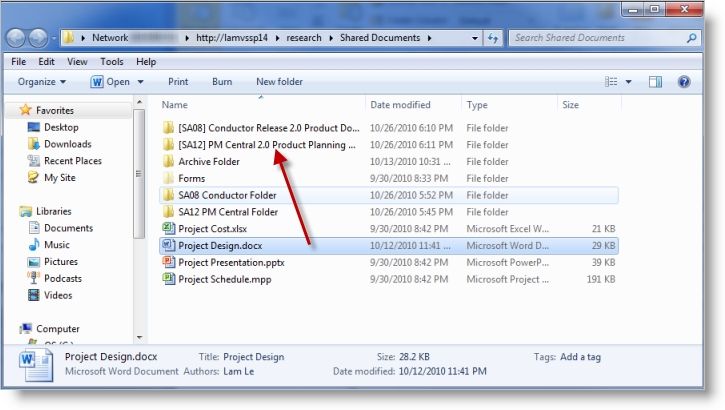Select Project Schedule.mpp Project file icon

168,279
